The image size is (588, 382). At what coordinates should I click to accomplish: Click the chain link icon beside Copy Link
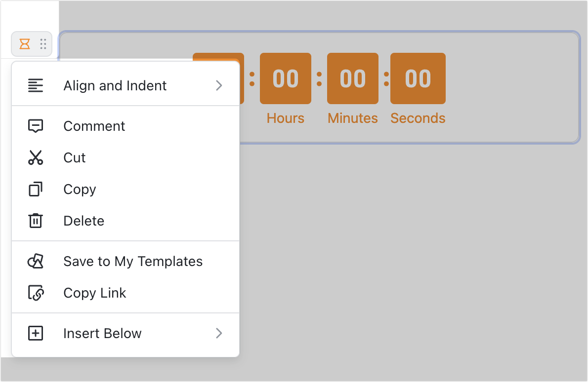click(x=36, y=293)
